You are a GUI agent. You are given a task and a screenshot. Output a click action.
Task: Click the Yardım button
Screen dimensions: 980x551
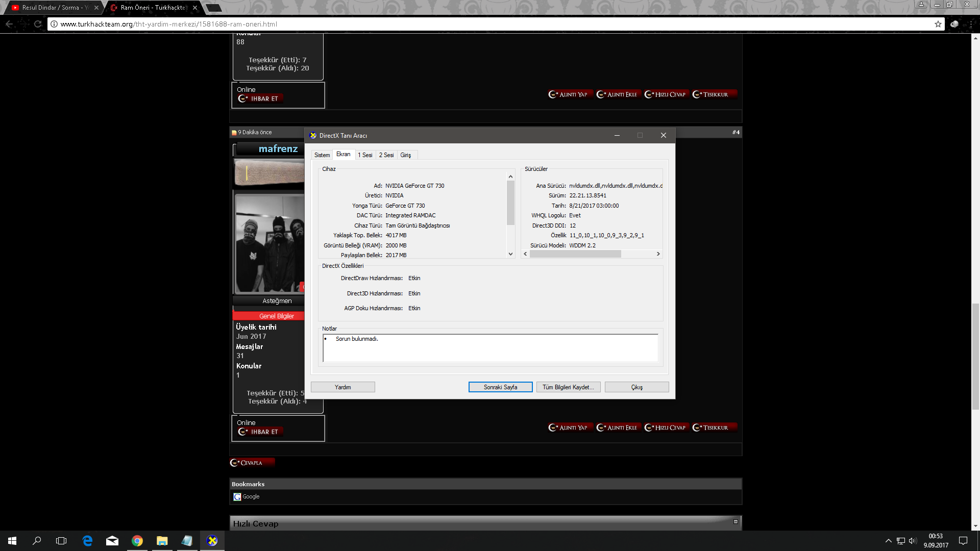click(x=343, y=387)
